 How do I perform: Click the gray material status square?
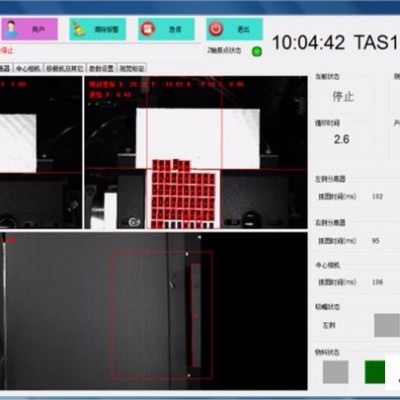336,372
